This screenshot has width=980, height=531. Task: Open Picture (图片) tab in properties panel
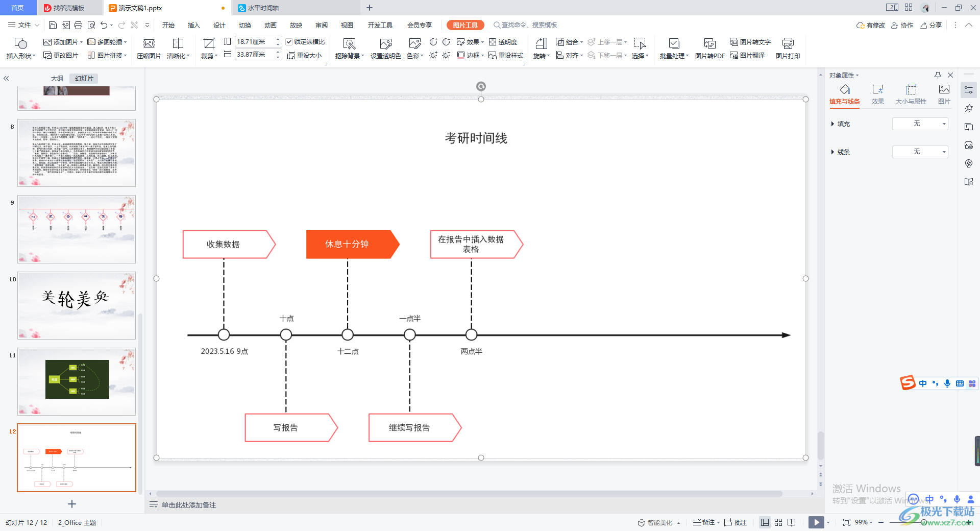944,94
